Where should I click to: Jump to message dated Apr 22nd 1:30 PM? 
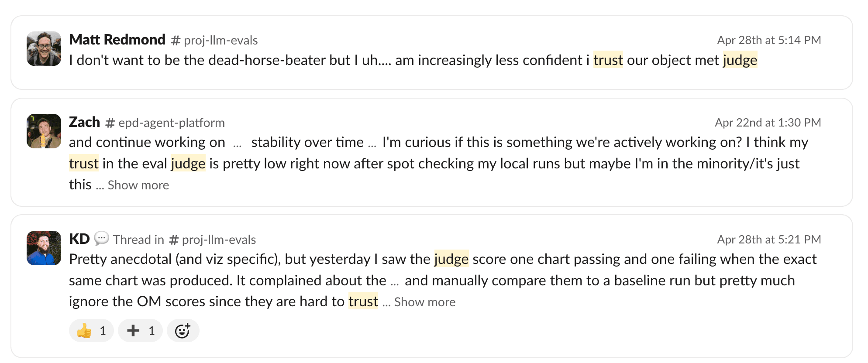(768, 123)
